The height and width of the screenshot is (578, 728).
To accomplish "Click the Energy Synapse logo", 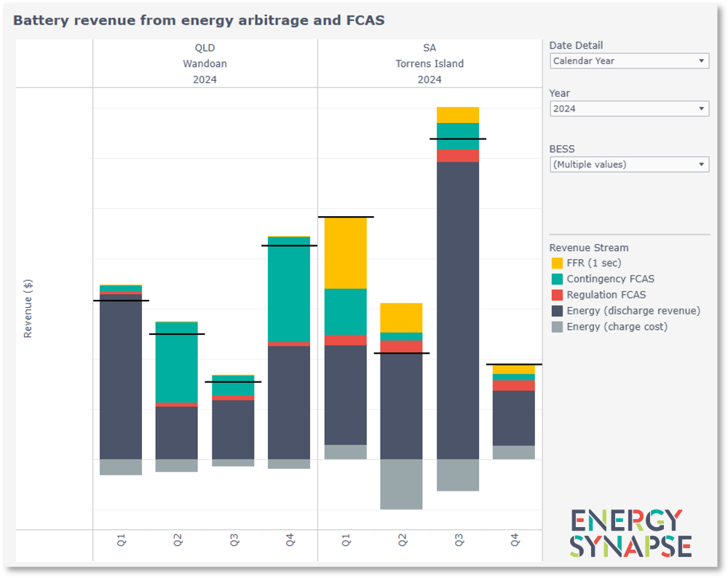I will [630, 533].
